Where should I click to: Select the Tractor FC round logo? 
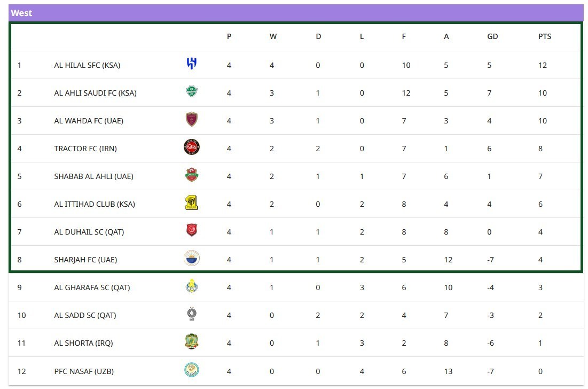click(x=191, y=147)
